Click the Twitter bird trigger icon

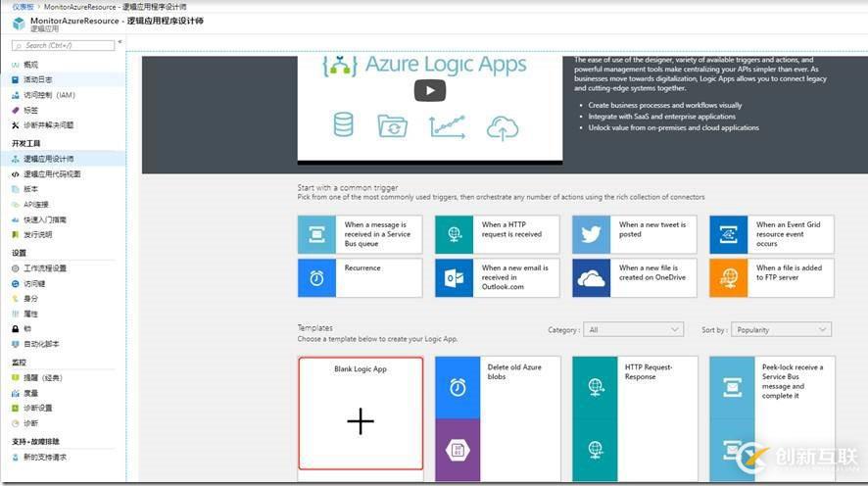(x=591, y=235)
